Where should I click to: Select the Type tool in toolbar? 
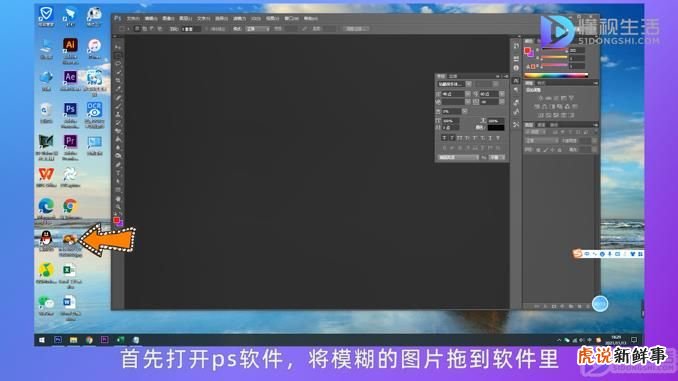point(118,173)
